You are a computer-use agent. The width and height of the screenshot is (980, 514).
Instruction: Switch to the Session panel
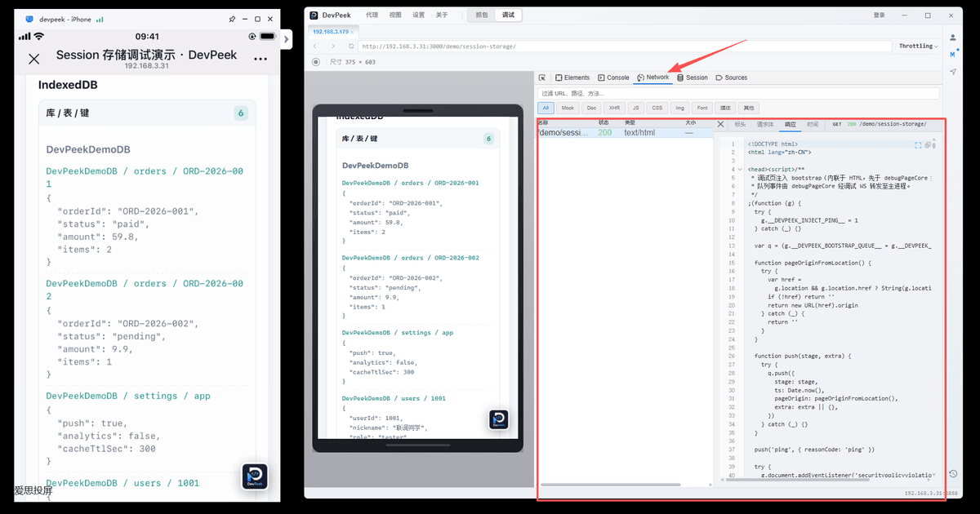click(x=693, y=78)
